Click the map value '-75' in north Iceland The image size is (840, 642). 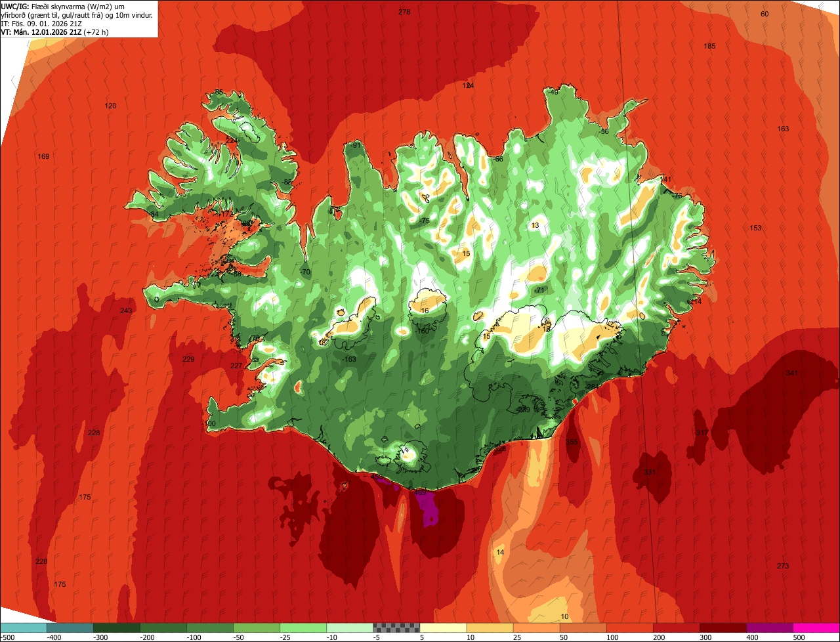click(424, 221)
